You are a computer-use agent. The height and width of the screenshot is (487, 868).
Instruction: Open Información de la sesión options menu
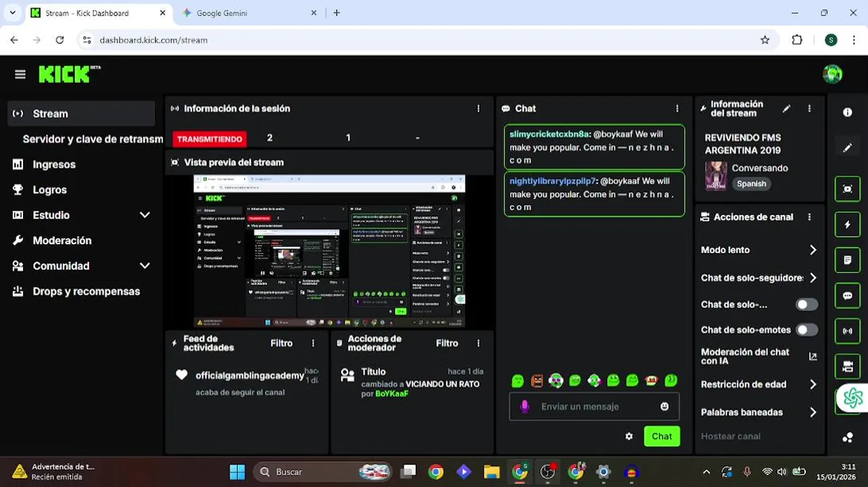[x=479, y=108]
